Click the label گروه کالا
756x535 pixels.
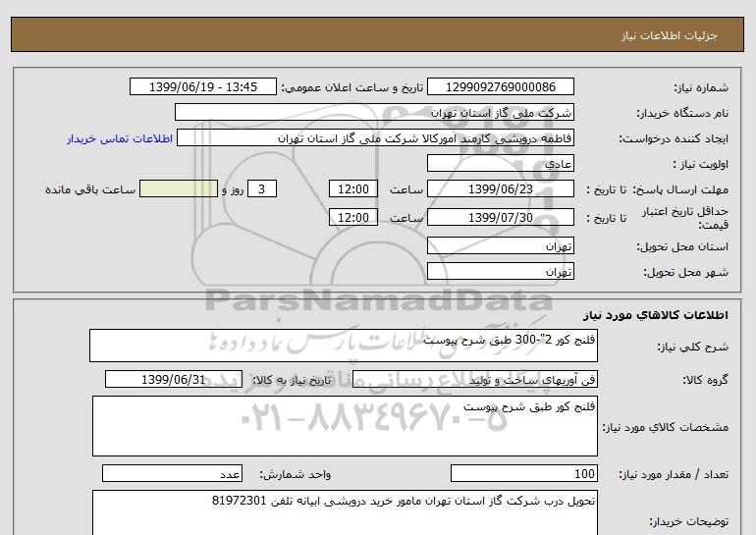pyautogui.click(x=705, y=380)
